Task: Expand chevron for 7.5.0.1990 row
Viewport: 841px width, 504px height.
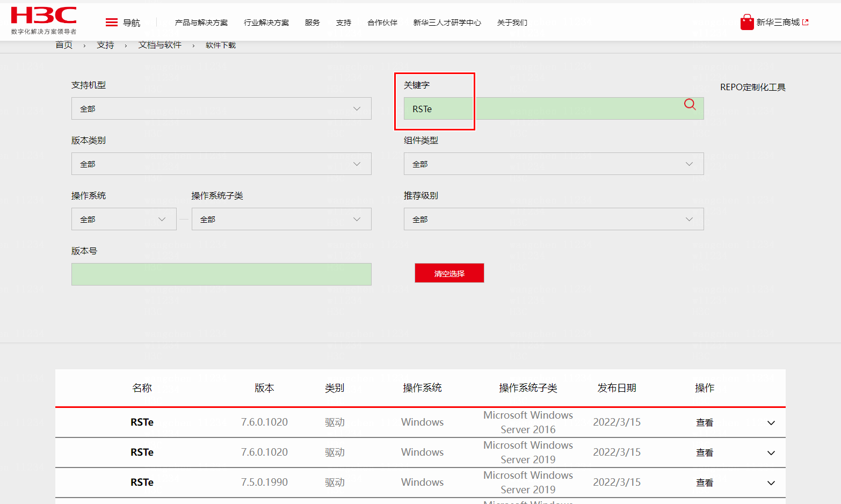Action: [x=771, y=483]
